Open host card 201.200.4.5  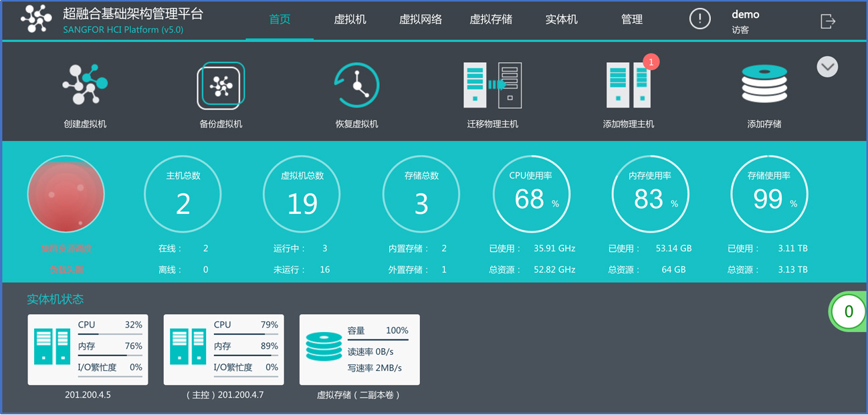click(x=88, y=350)
